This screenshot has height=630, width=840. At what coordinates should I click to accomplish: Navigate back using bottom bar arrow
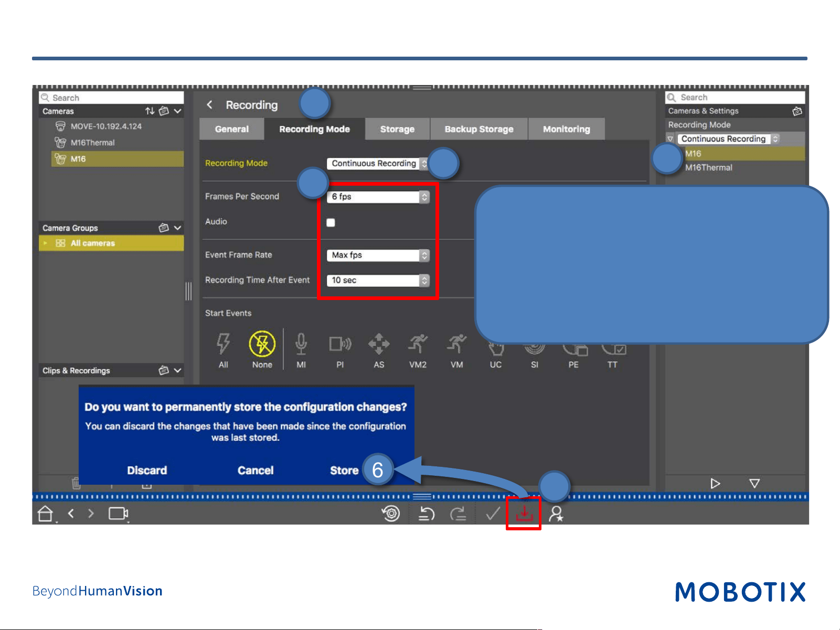[71, 514]
